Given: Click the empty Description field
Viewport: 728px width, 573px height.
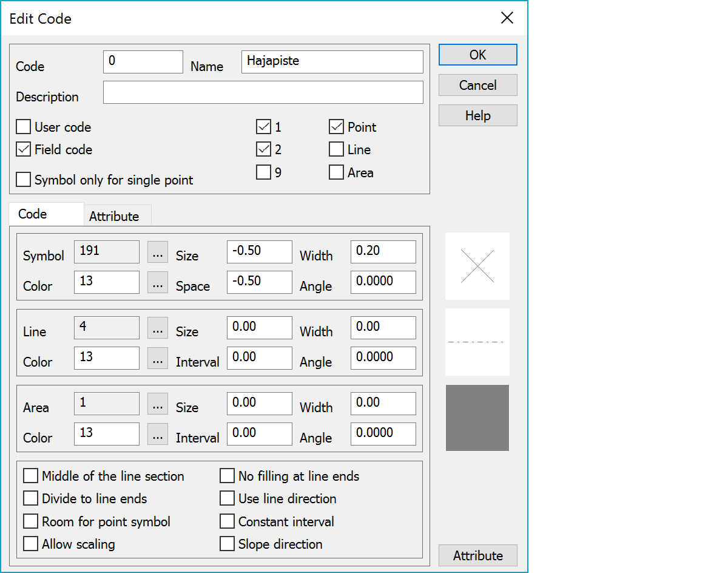Looking at the screenshot, I should pyautogui.click(x=263, y=92).
